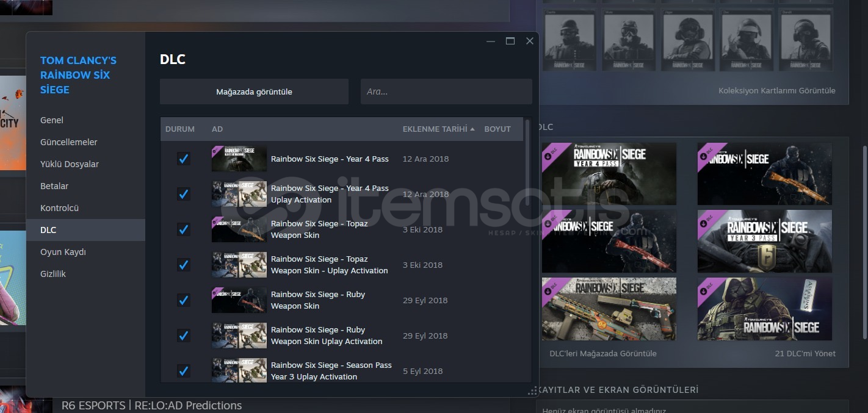Select the 'Rainbow Six Siege - Year 4 Pass' name
The width and height of the screenshot is (868, 413).
pyautogui.click(x=330, y=159)
